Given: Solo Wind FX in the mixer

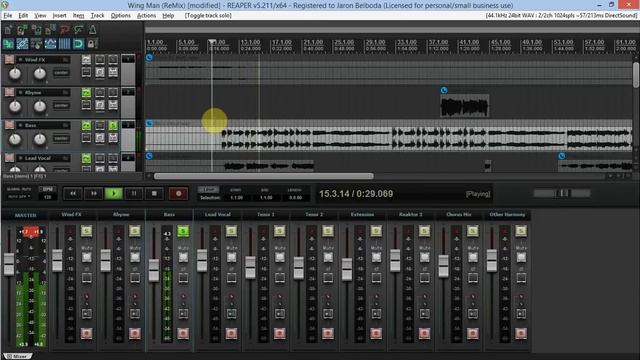Looking at the screenshot, I should [87, 231].
